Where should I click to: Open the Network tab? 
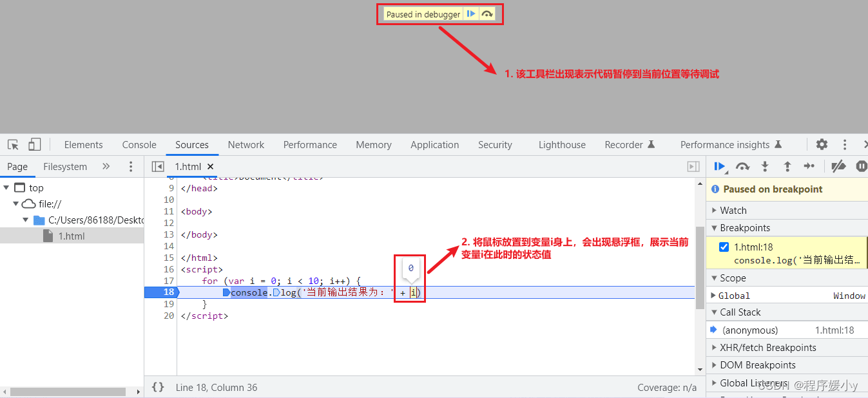(x=246, y=145)
